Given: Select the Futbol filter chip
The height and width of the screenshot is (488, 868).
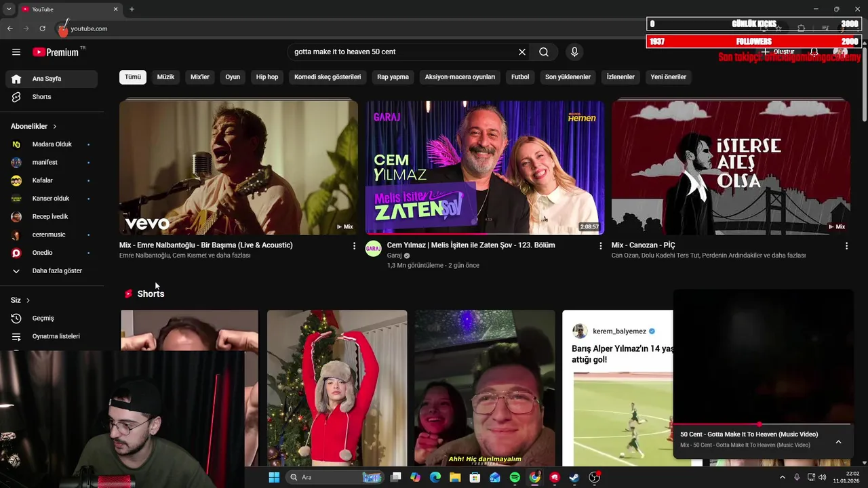Looking at the screenshot, I should click(520, 77).
